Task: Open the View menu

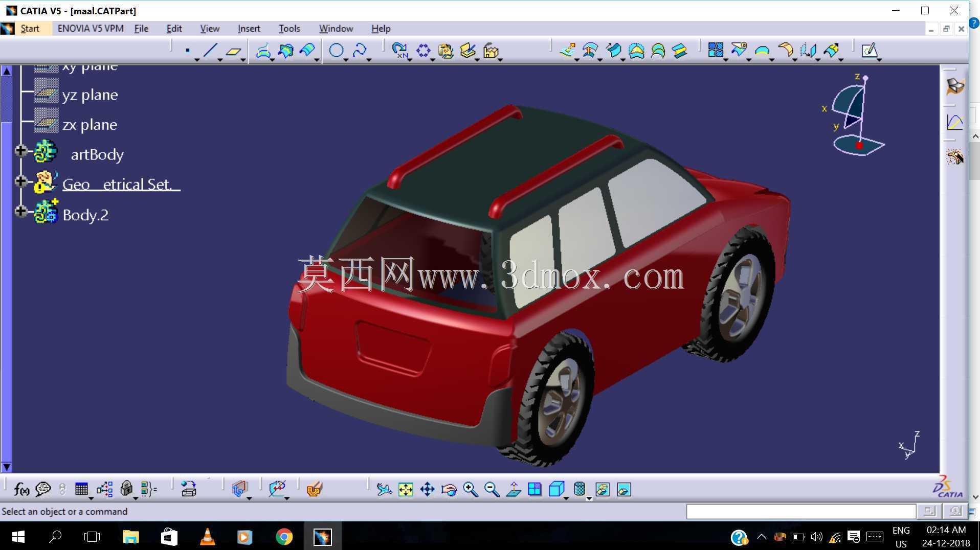Action: (210, 29)
